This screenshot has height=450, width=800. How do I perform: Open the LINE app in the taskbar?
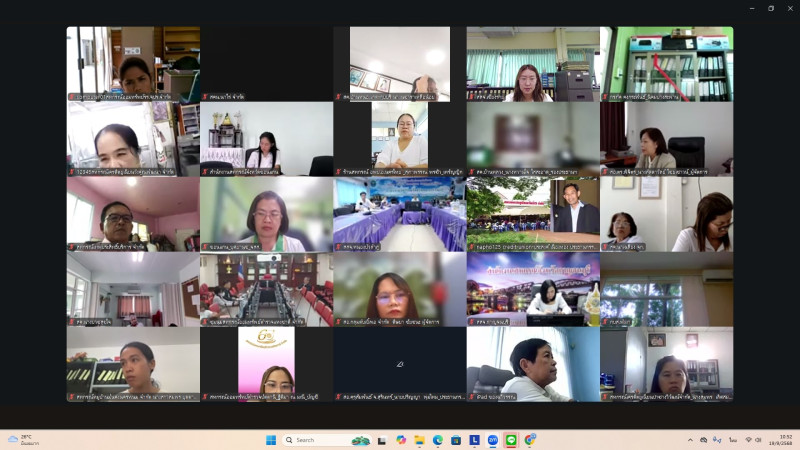(x=511, y=440)
